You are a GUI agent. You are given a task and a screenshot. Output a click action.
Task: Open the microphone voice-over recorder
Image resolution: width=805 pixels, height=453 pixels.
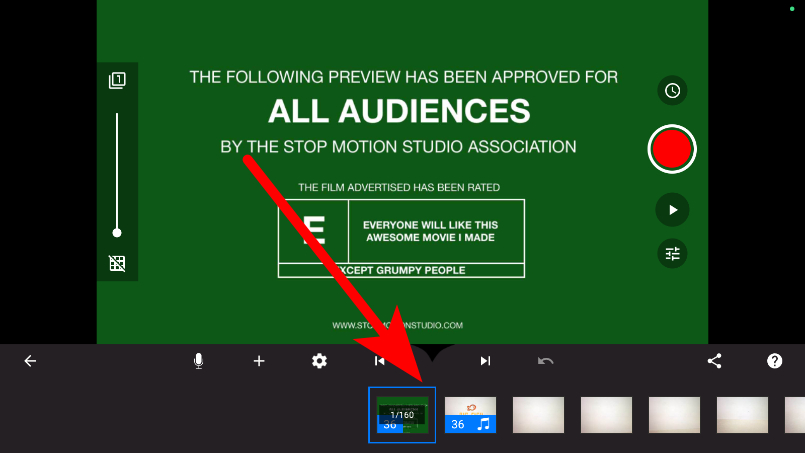point(198,361)
